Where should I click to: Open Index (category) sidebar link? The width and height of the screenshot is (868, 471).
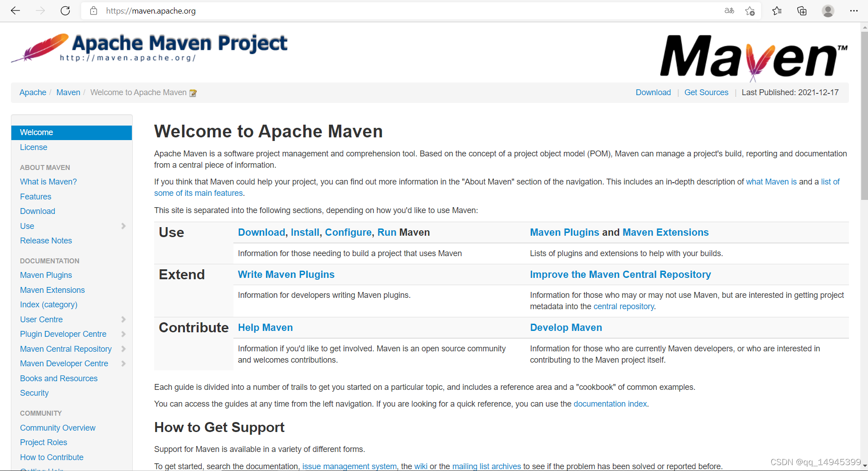pyautogui.click(x=49, y=305)
